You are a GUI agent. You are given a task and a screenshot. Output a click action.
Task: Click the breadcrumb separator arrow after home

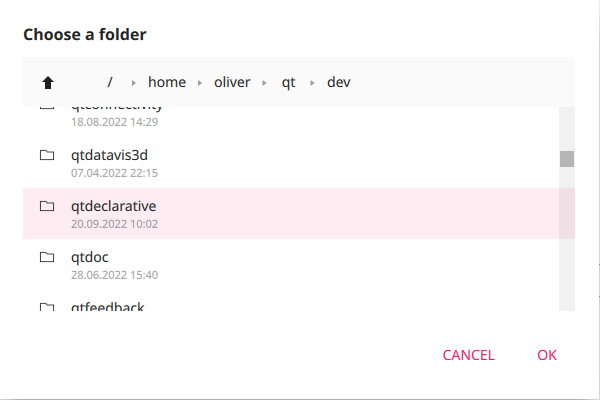tap(200, 82)
